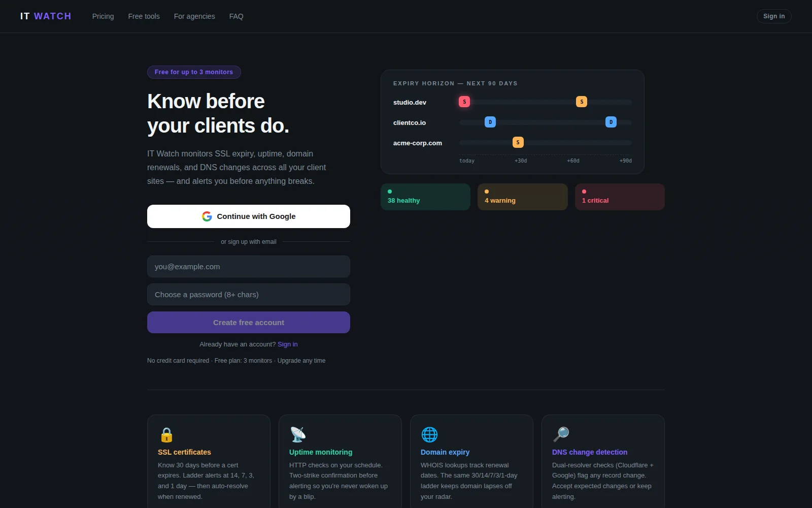This screenshot has width=812, height=508.
Task: Select the first blue D marker on clientco.io
Action: [x=490, y=122]
